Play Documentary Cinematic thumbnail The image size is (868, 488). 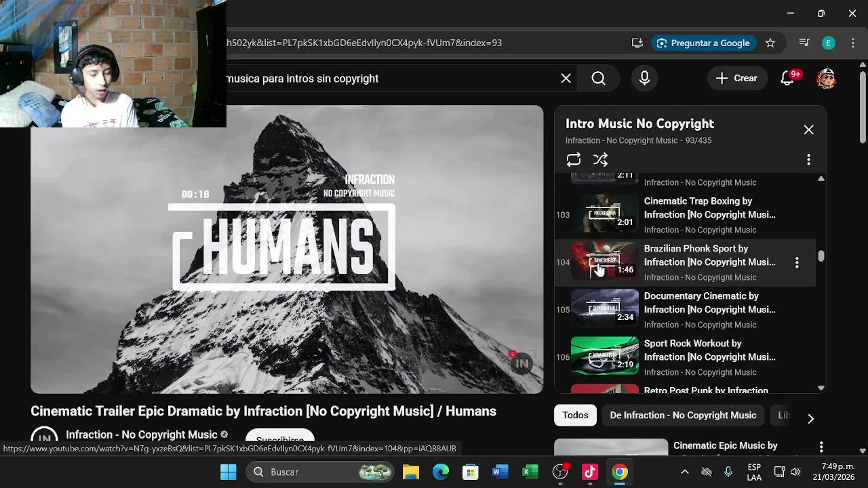(x=605, y=308)
